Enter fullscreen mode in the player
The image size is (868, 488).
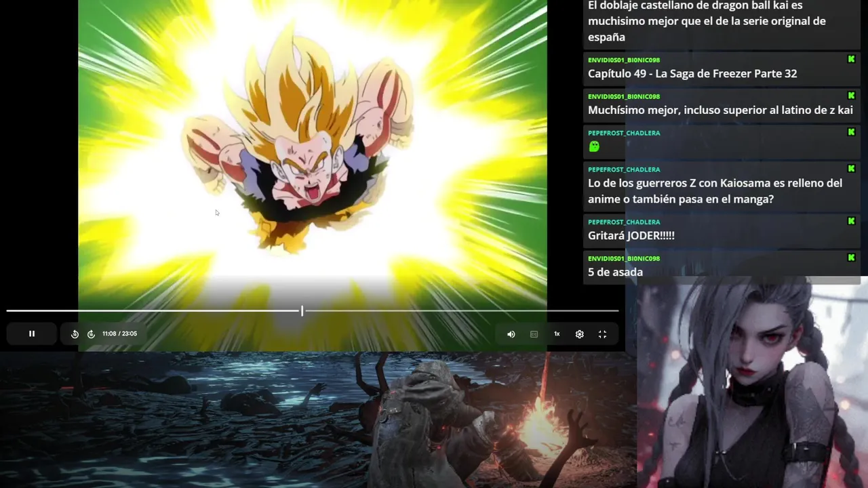(602, 334)
